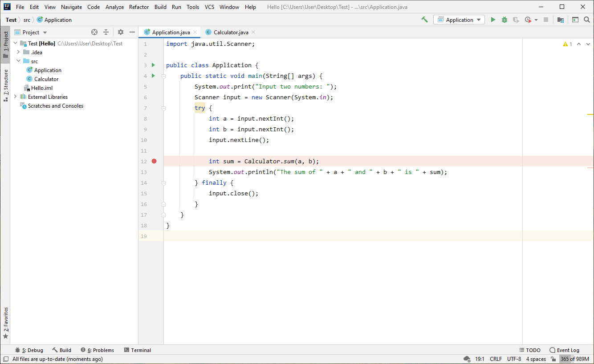Open Project panel gear settings

click(120, 32)
